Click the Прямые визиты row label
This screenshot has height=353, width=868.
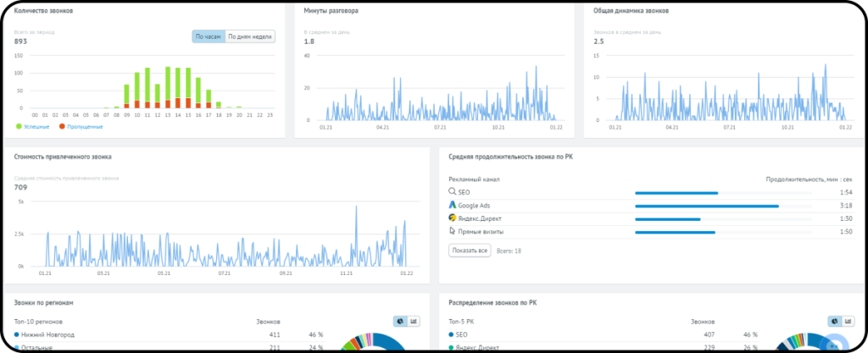tap(481, 231)
